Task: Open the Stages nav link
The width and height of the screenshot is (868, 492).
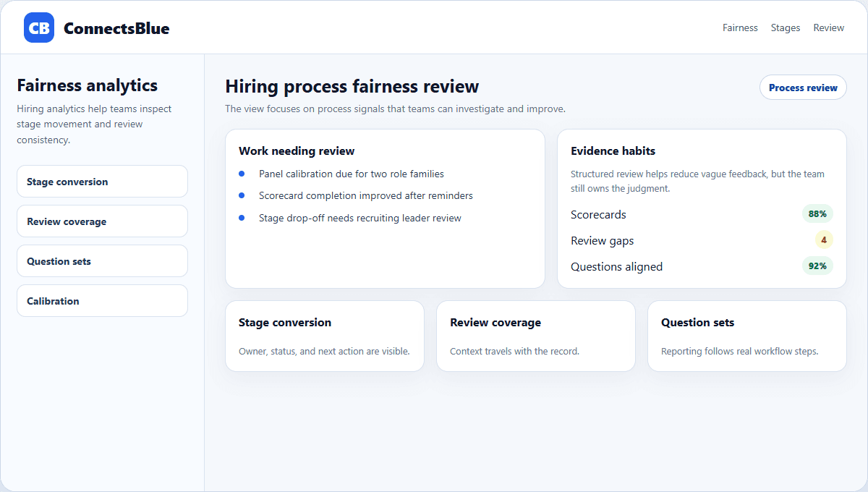Action: tap(786, 27)
